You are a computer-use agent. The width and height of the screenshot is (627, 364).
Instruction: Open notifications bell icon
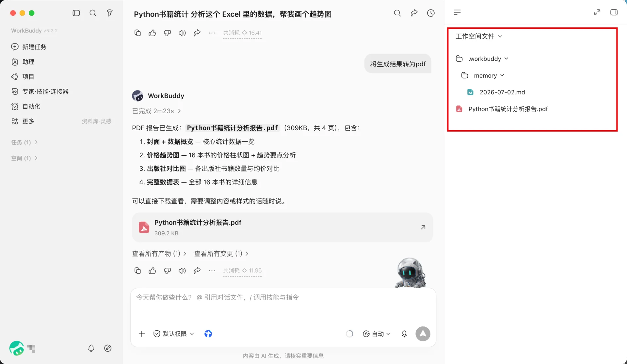click(x=91, y=348)
